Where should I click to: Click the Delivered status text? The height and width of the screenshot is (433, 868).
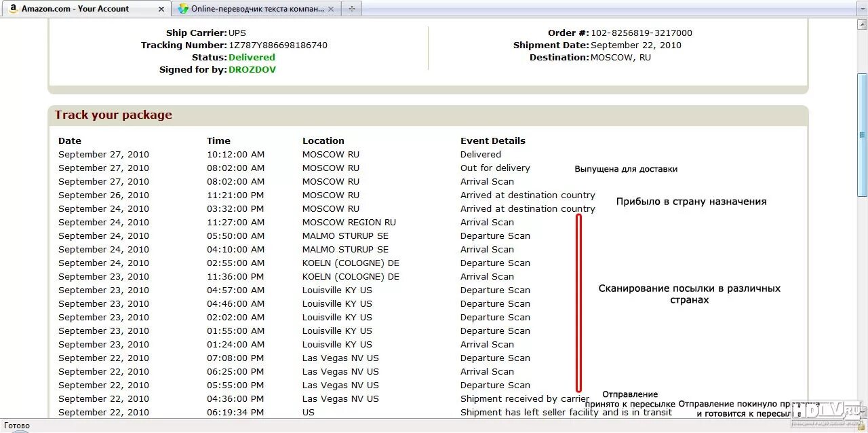pyautogui.click(x=252, y=58)
